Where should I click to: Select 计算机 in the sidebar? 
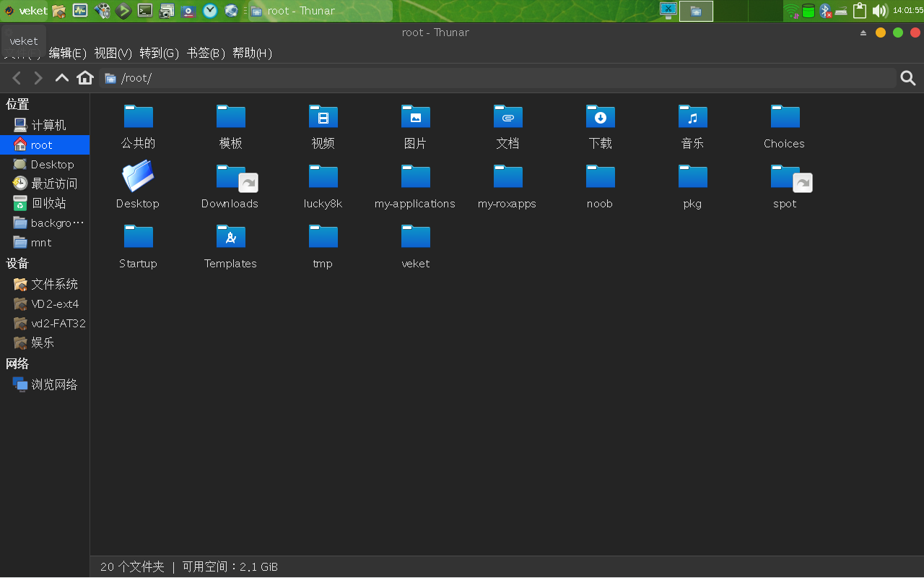pyautogui.click(x=45, y=125)
